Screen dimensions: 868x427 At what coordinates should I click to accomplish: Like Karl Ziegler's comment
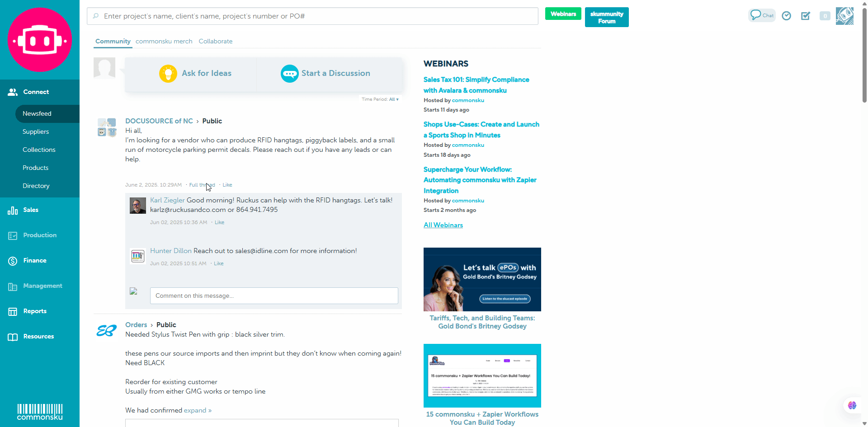tap(219, 222)
